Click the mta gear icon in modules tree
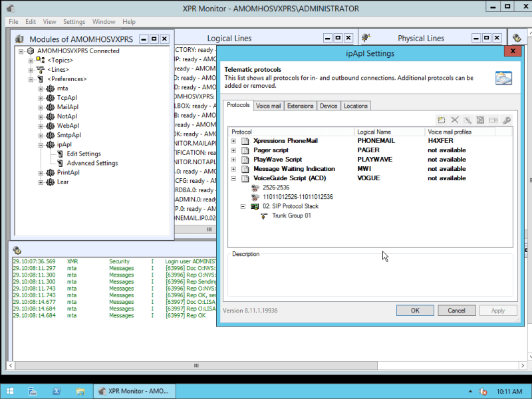This screenshot has height=399, width=532. (51, 88)
